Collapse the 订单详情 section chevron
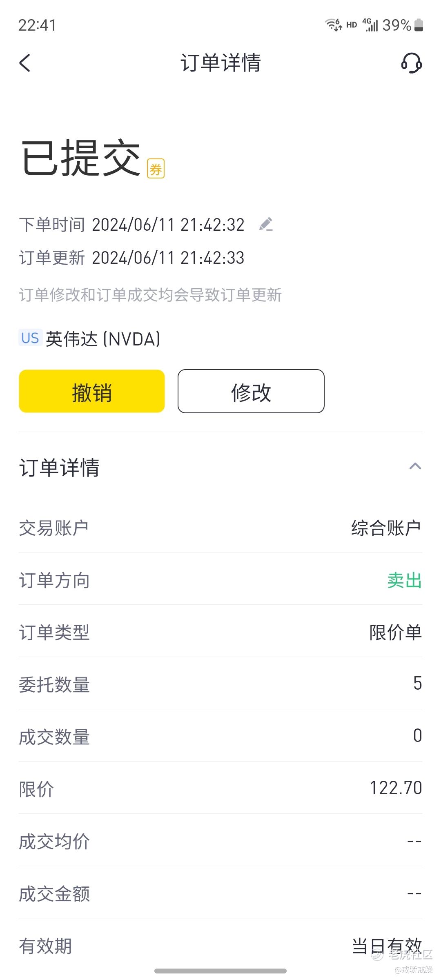The image size is (441, 980). (415, 466)
